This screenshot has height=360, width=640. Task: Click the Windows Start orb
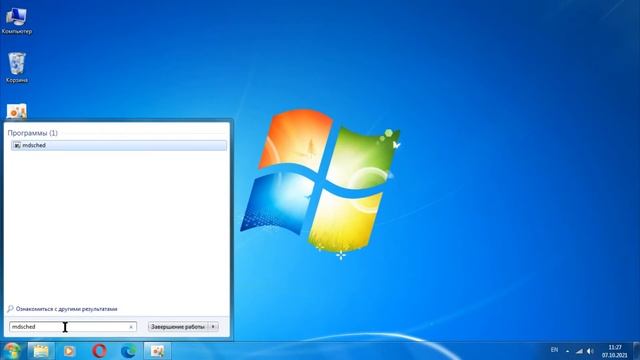click(x=12, y=351)
